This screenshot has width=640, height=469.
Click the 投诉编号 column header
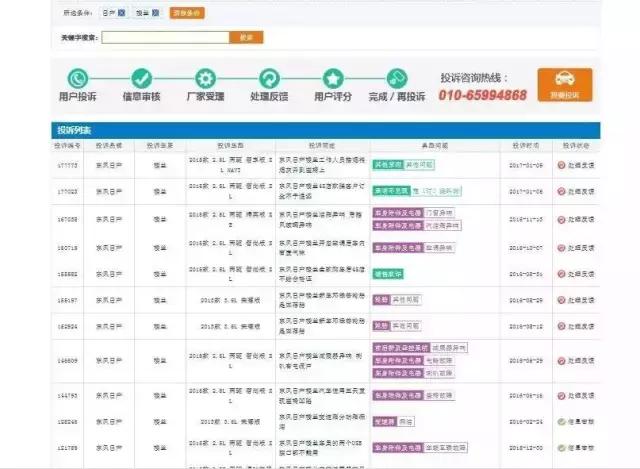(67, 146)
